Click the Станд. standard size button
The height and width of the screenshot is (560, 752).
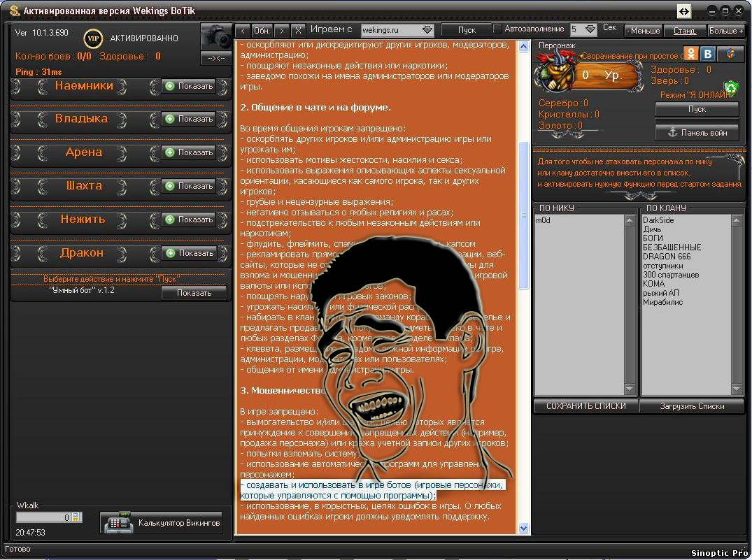684,31
